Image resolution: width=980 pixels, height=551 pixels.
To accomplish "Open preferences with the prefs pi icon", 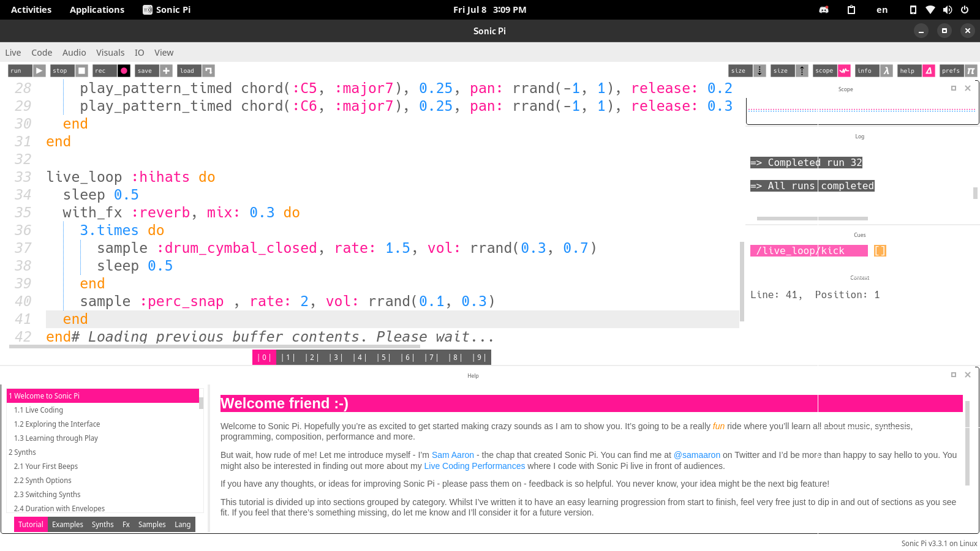I will [x=971, y=70].
